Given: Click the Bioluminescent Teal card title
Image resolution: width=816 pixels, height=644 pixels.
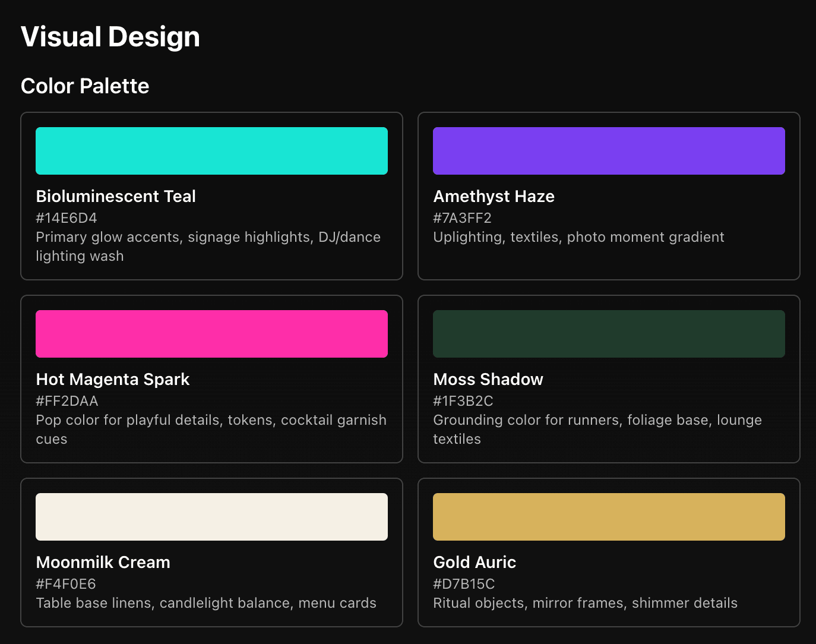Looking at the screenshot, I should pos(116,196).
